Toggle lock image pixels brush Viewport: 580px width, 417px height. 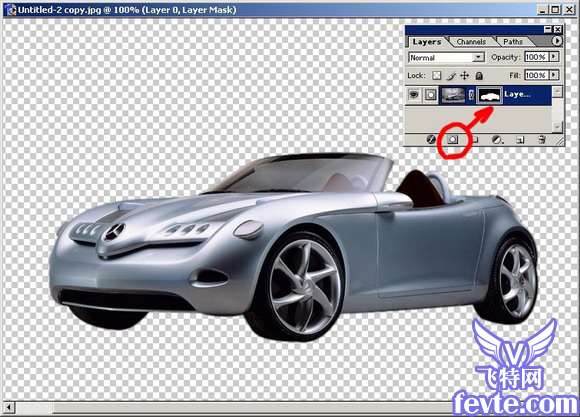tap(451, 76)
